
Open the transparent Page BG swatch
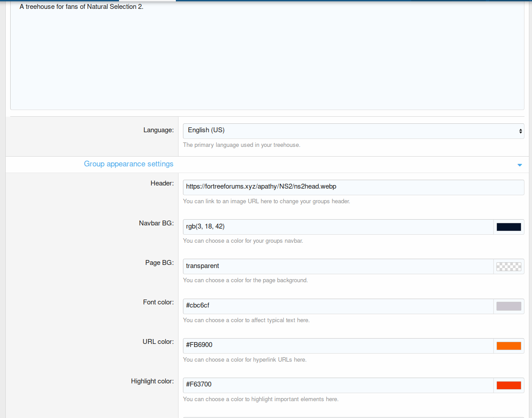508,267
